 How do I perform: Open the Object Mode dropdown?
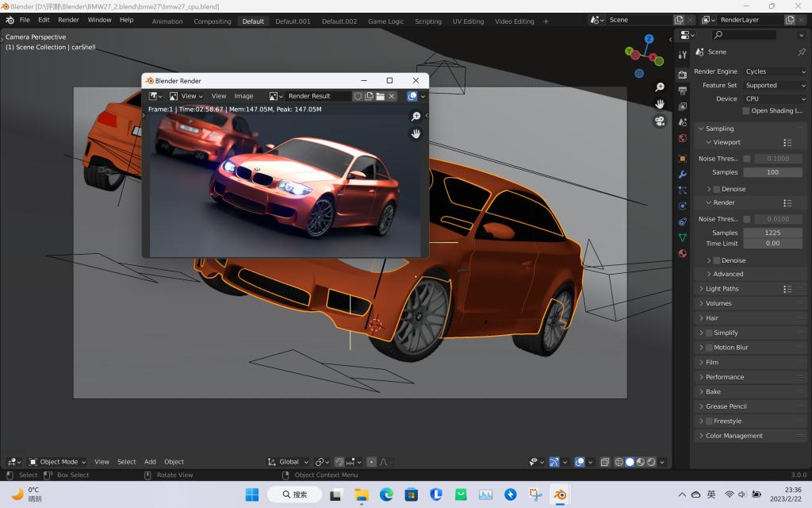pyautogui.click(x=58, y=462)
